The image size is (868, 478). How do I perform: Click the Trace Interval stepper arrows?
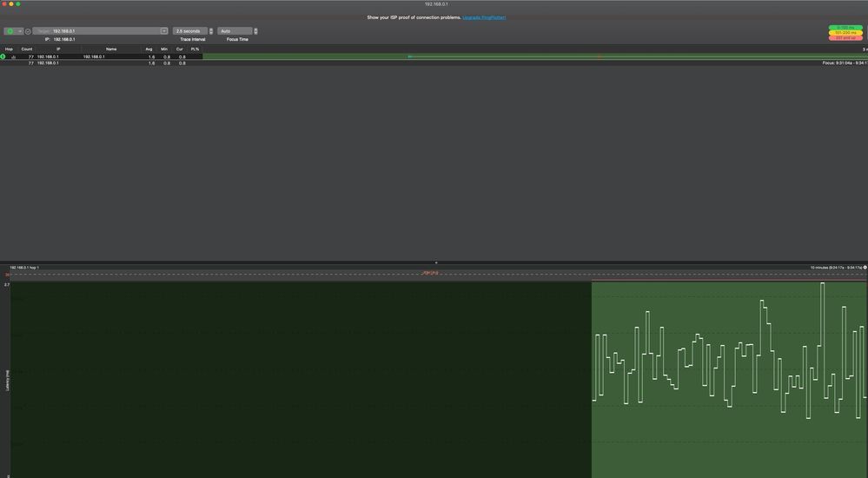click(x=211, y=31)
